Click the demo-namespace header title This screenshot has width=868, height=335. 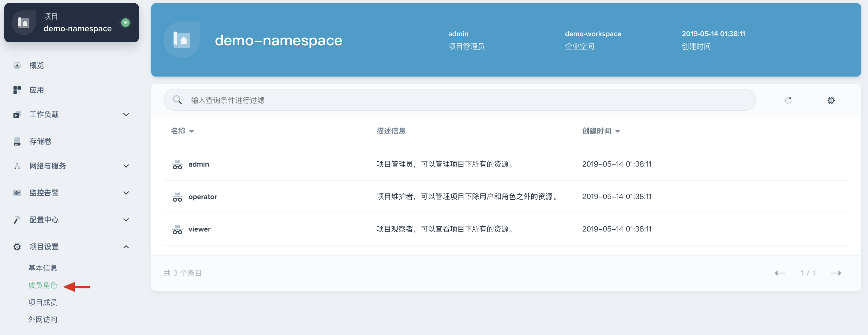[x=278, y=40]
